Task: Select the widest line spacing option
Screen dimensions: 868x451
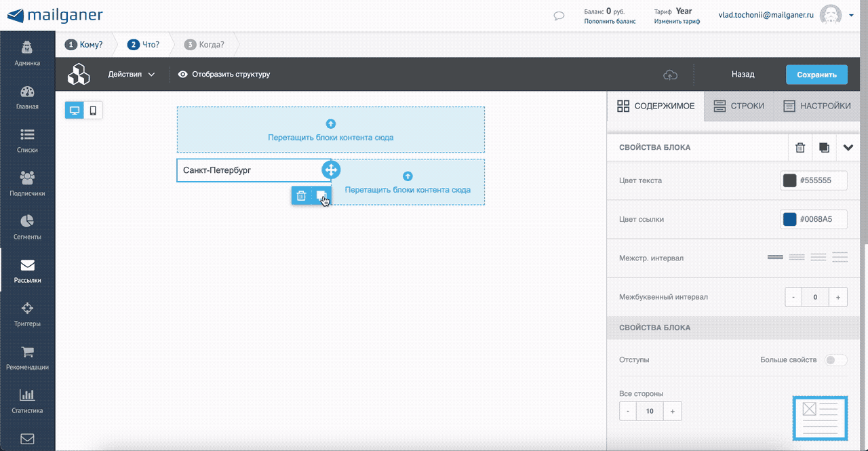Action: coord(840,258)
